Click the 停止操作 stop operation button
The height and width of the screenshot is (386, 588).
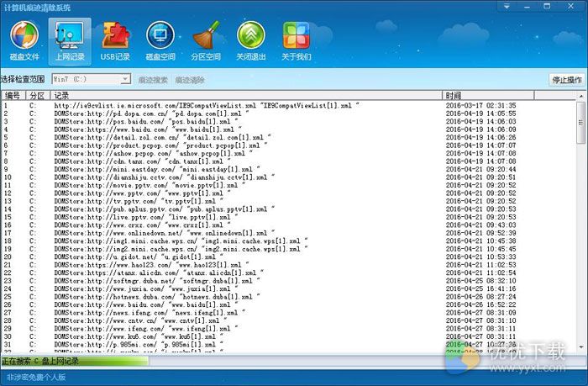point(567,80)
